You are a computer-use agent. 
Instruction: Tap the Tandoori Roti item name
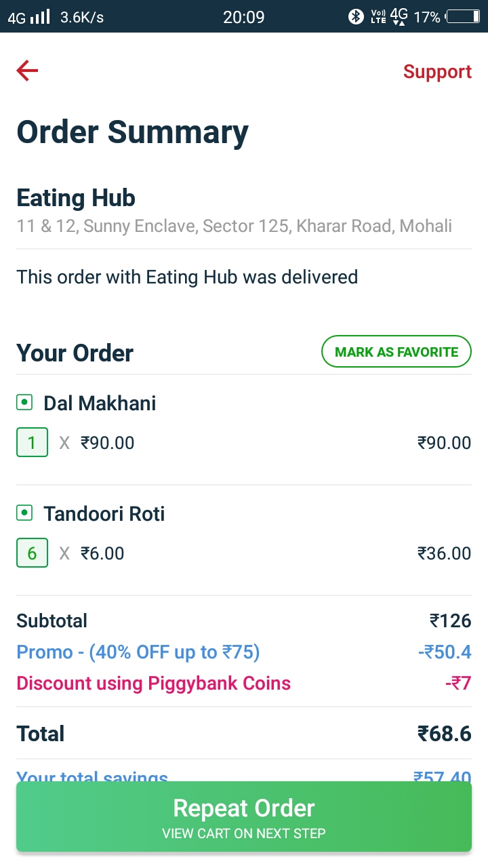tap(104, 513)
